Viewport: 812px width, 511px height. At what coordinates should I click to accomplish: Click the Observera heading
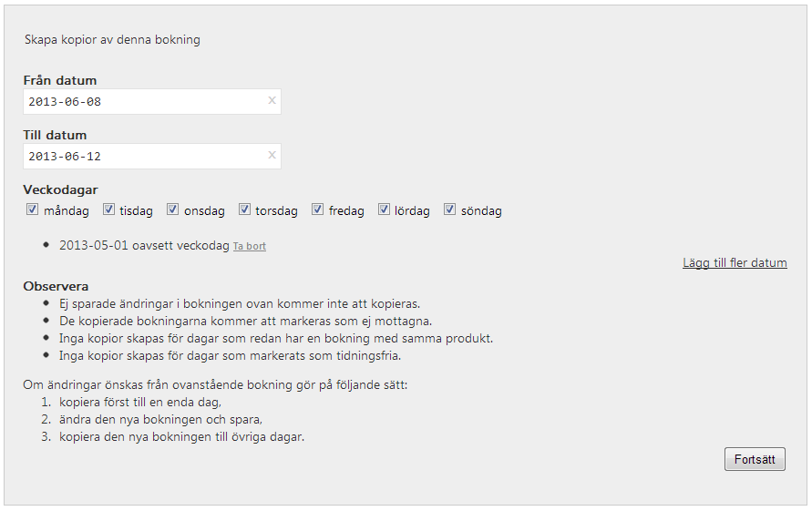pos(56,286)
